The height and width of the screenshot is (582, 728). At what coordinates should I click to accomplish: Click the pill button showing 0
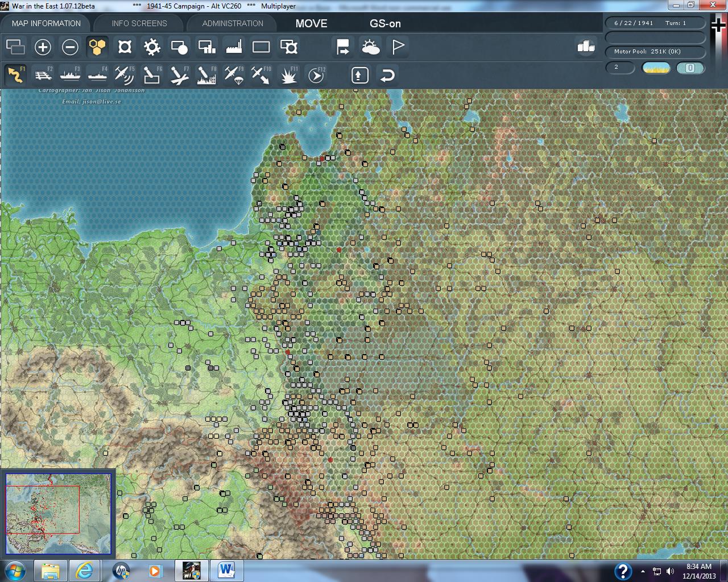(690, 68)
